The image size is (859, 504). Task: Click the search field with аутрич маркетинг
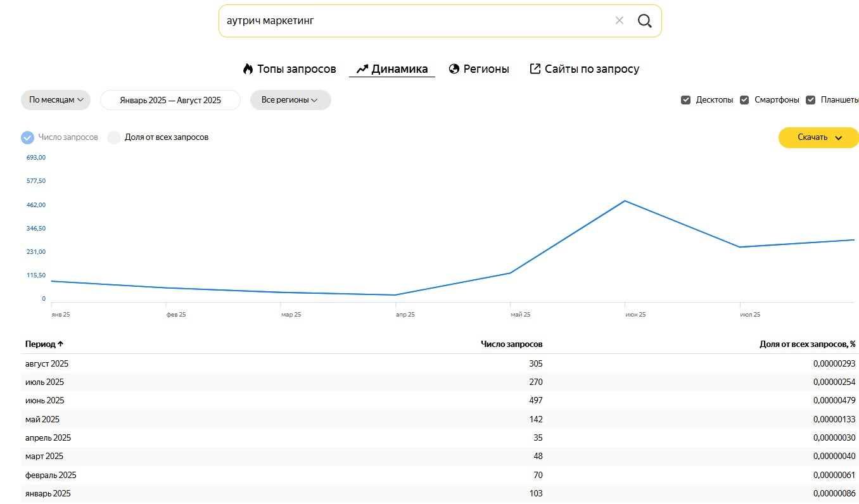point(412,21)
